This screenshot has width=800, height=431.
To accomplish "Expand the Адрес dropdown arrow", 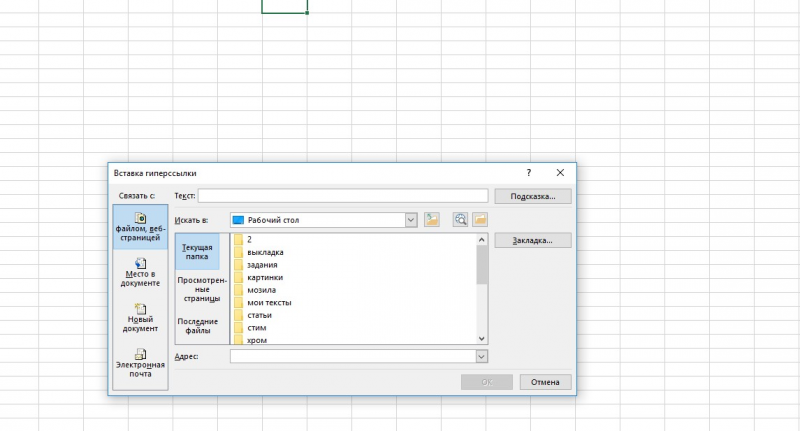I will pyautogui.click(x=482, y=357).
